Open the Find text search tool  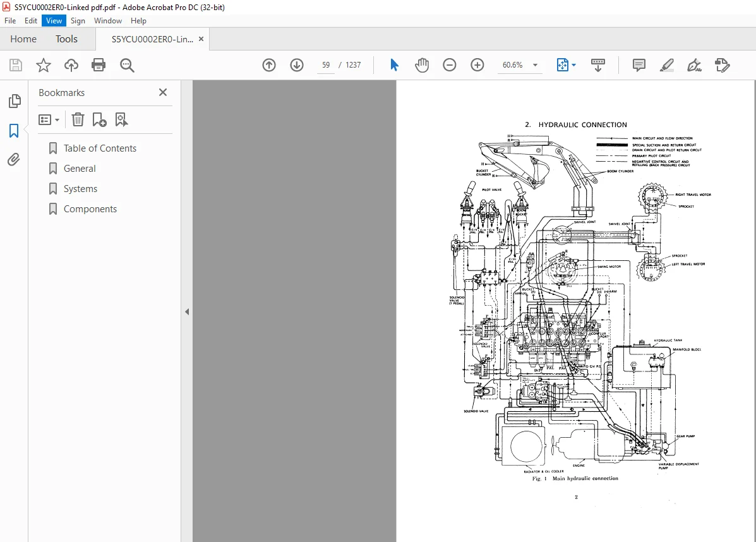point(128,65)
